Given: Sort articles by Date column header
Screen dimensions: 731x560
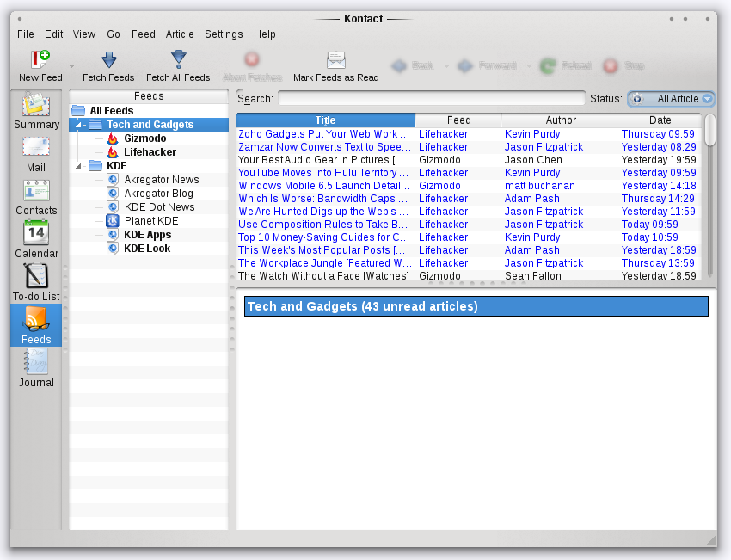Looking at the screenshot, I should click(x=660, y=120).
